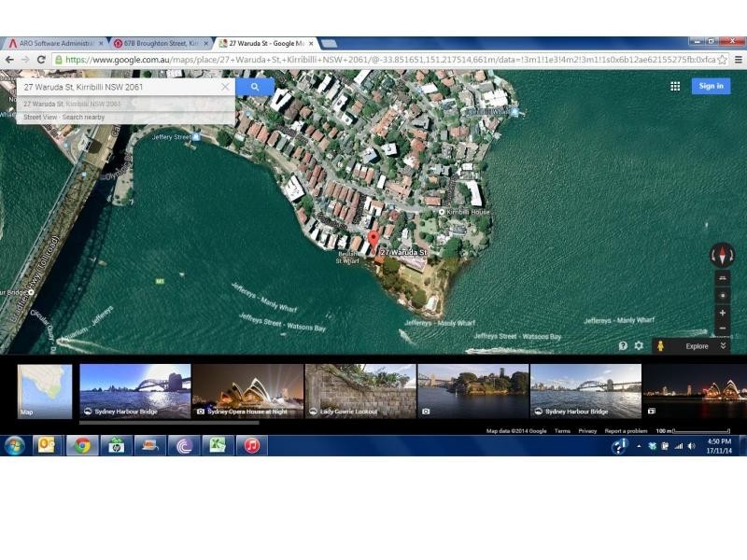Open the first Sydney Harbour Bridge photo
The width and height of the screenshot is (747, 560).
pos(135,391)
